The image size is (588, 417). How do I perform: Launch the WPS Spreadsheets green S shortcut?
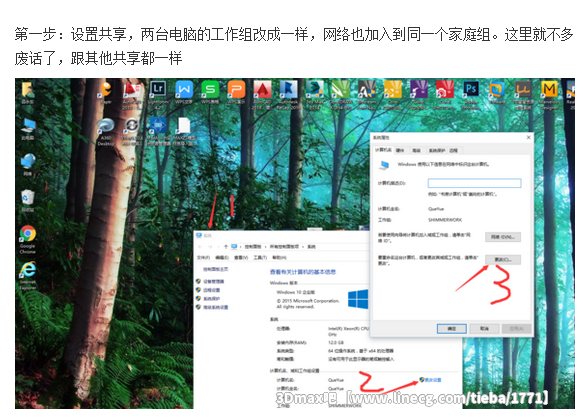(x=210, y=92)
